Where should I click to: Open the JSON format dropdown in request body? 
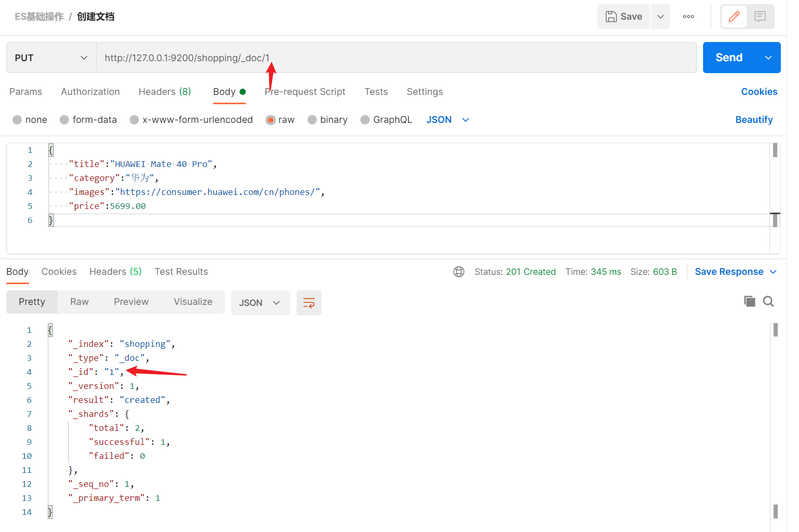(447, 119)
